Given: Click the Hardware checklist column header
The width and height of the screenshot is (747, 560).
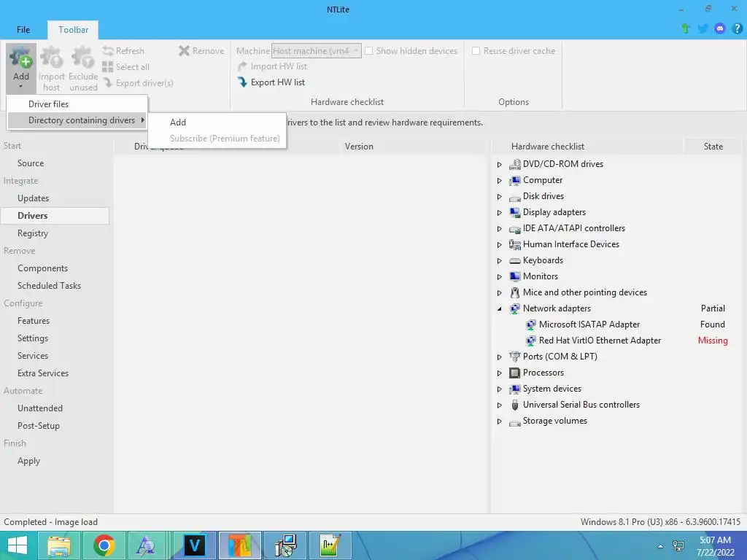Looking at the screenshot, I should click(548, 146).
